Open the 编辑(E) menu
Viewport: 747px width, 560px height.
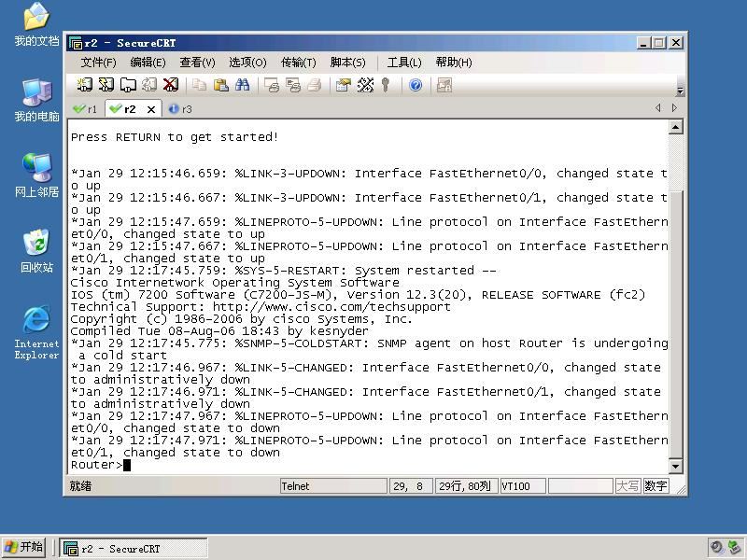[x=148, y=63]
